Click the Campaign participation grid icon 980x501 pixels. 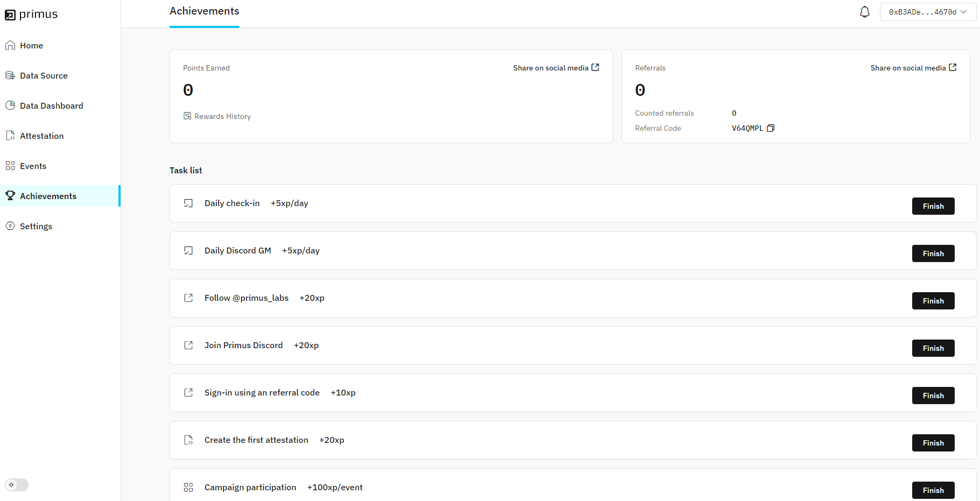click(x=188, y=488)
